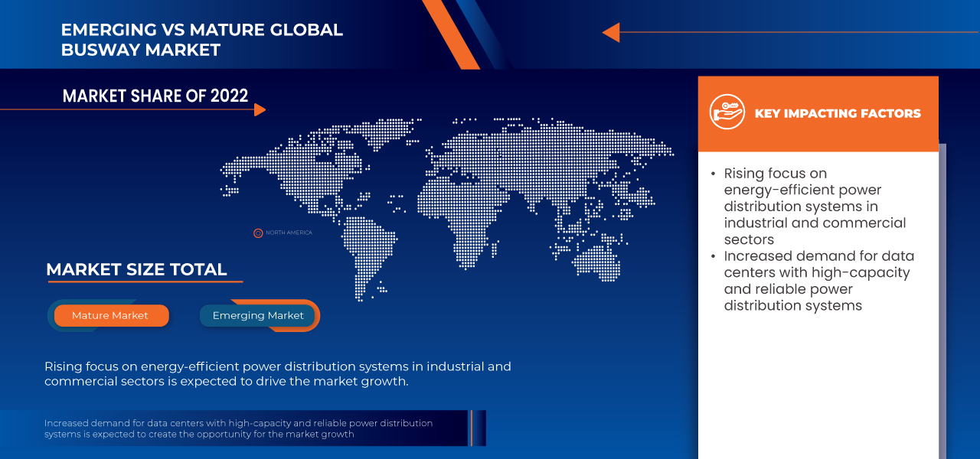The image size is (980, 459).
Task: Click the Market Size Total heading
Action: 136,269
